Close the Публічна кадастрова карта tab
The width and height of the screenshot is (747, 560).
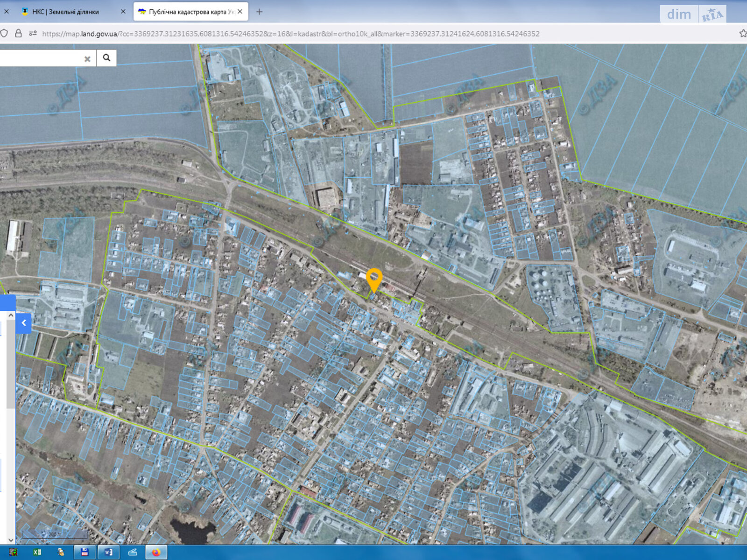point(240,12)
